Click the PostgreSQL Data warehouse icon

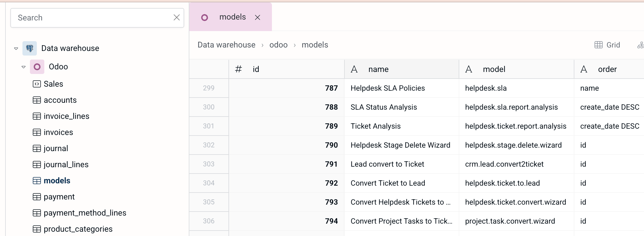coord(30,48)
